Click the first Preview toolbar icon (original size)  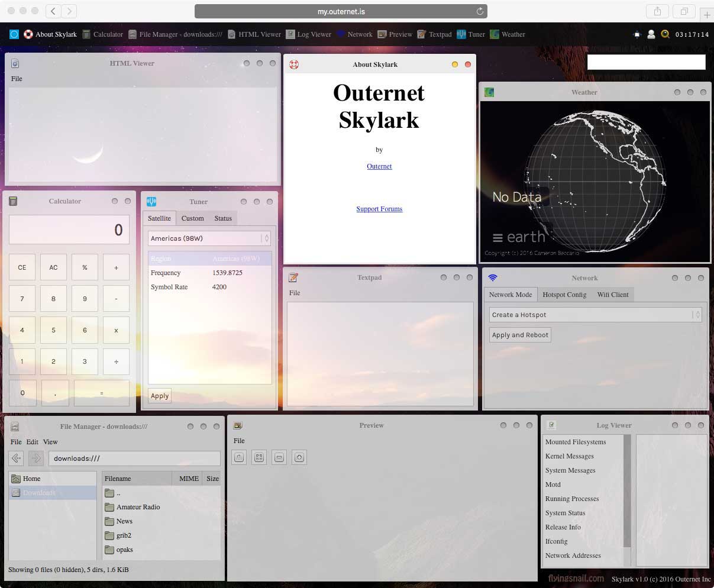coord(239,457)
